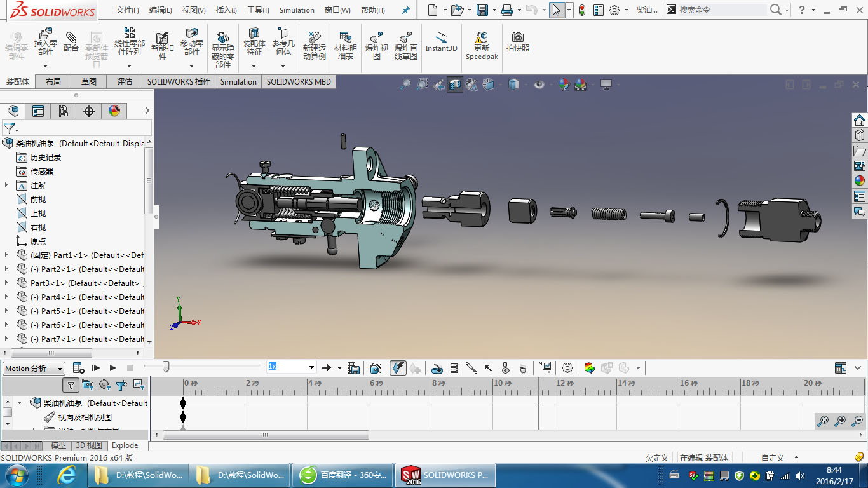Expand the Part3<1> tree node
The image size is (868, 488).
tap(7, 283)
